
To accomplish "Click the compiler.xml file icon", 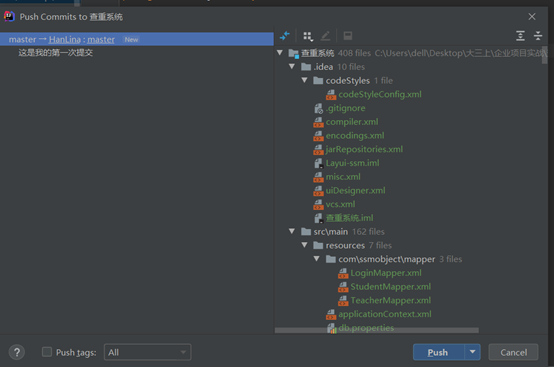I will click(318, 122).
